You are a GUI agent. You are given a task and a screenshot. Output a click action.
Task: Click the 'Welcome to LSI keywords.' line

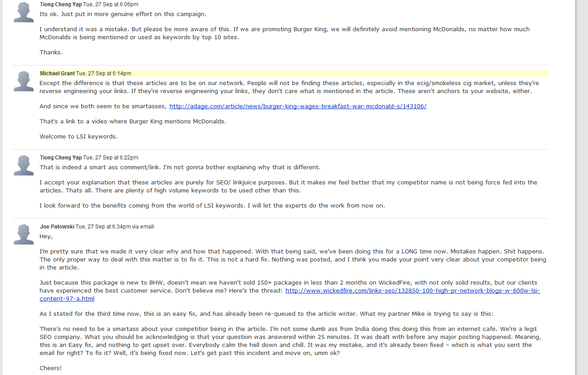click(79, 137)
